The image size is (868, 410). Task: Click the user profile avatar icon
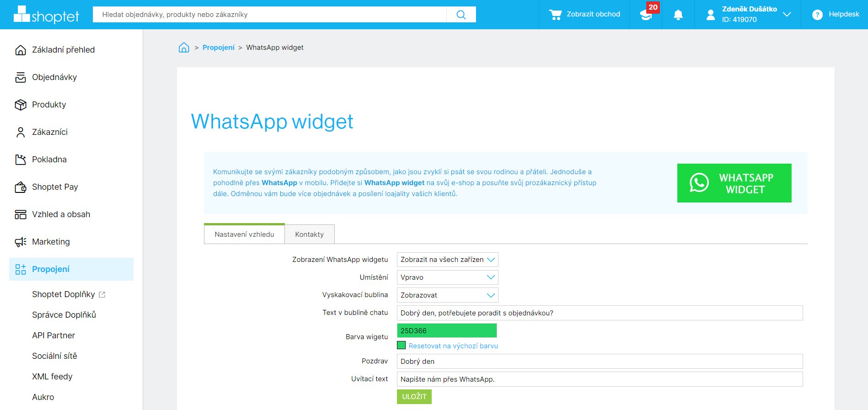coord(711,15)
